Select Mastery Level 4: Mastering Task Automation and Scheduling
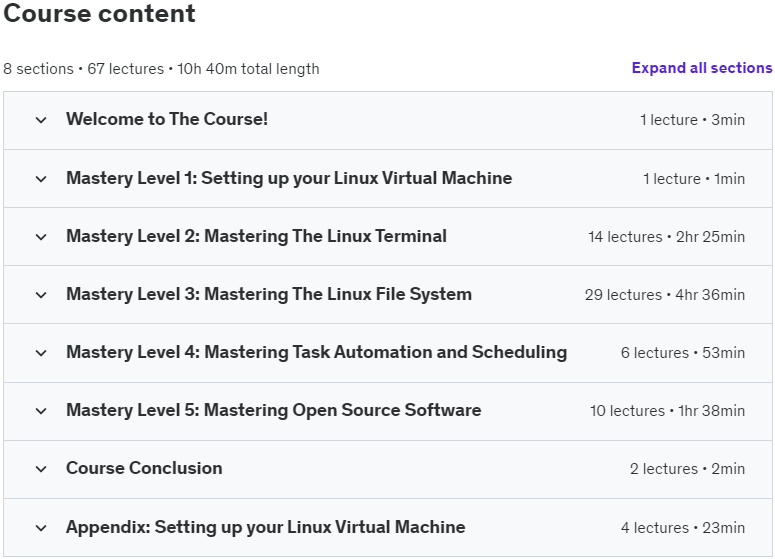Viewport: 775px width, 559px height. pyautogui.click(x=316, y=352)
